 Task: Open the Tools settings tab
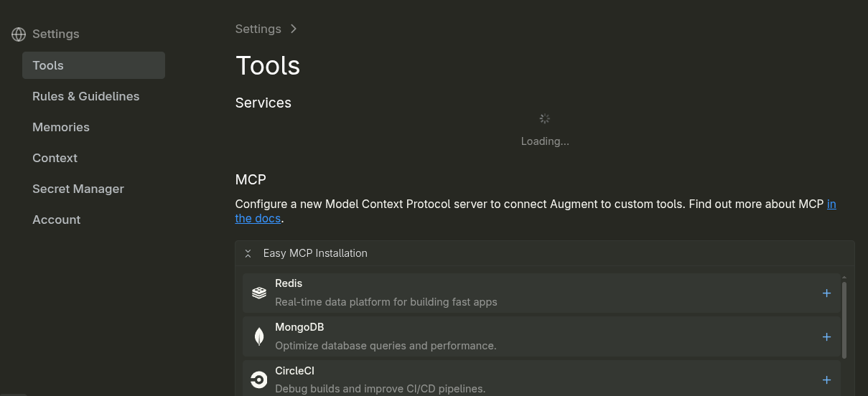(x=48, y=65)
